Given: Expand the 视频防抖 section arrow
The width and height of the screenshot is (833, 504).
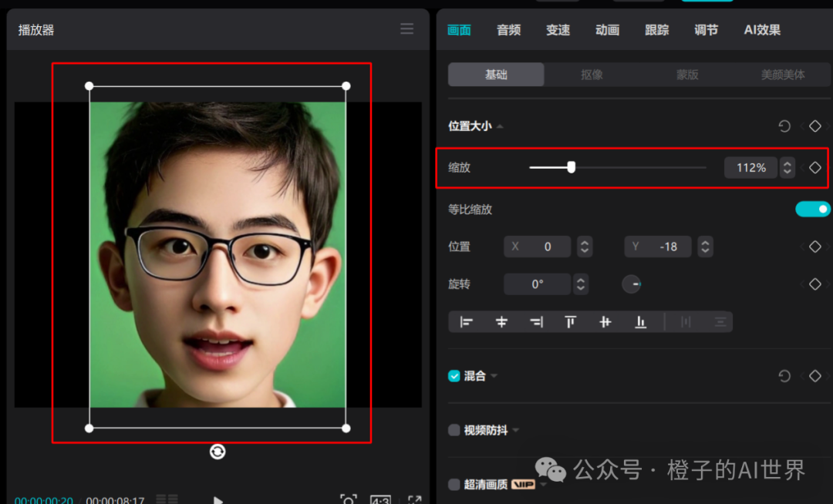Looking at the screenshot, I should [x=515, y=430].
